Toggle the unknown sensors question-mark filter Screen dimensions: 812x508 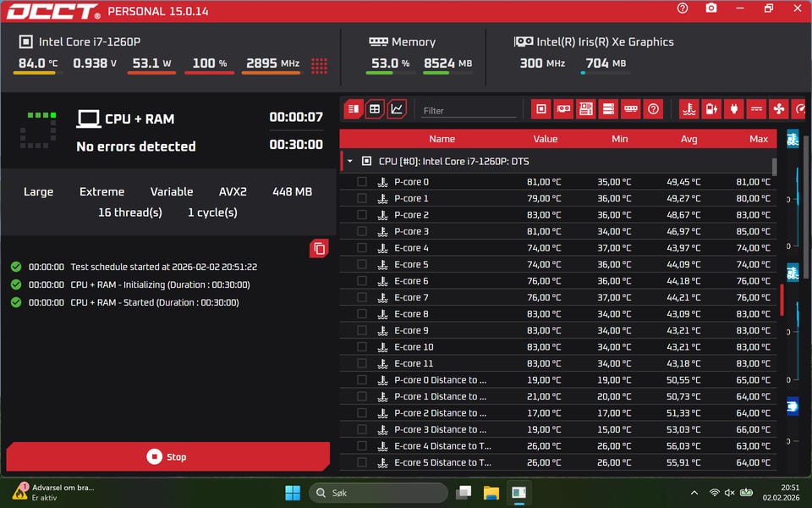pos(653,109)
